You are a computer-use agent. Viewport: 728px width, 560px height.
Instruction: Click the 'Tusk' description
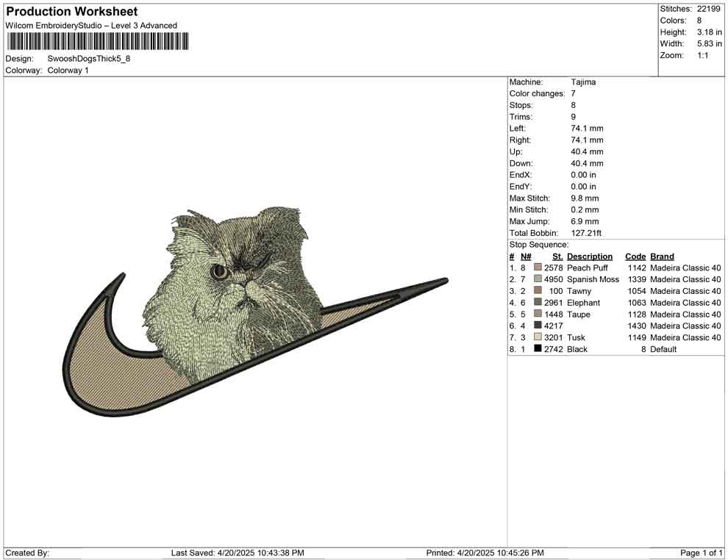click(576, 337)
